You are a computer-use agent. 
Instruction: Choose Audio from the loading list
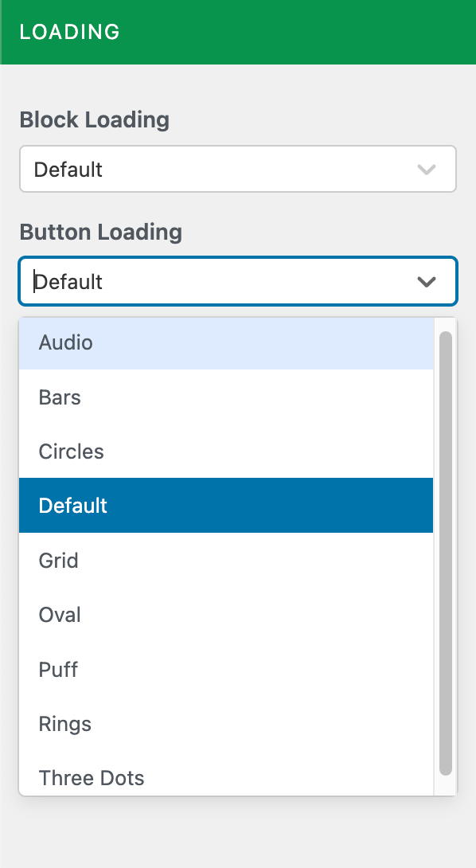point(226,342)
